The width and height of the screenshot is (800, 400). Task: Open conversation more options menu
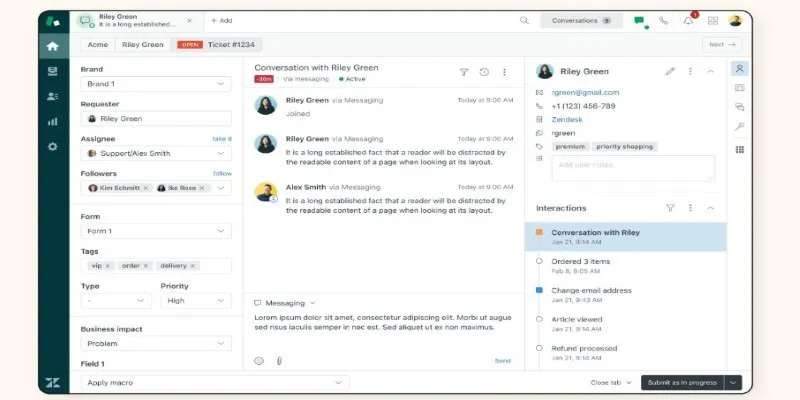(504, 72)
